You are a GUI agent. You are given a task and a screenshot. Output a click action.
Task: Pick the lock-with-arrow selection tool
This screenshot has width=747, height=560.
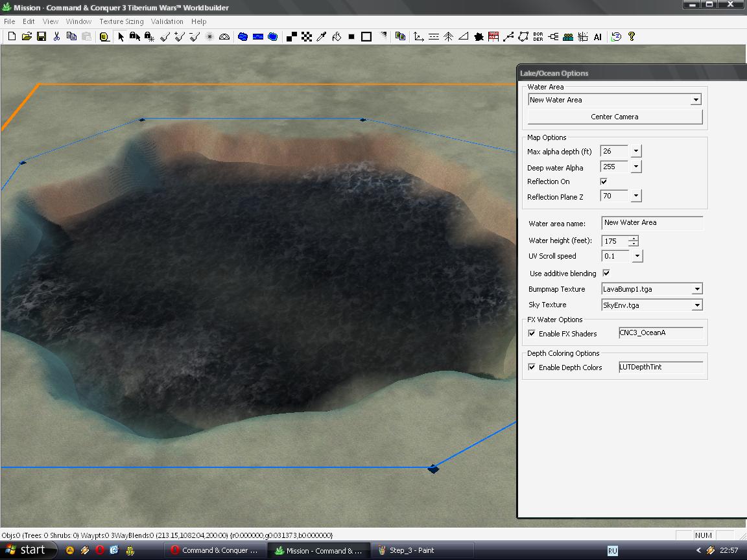[135, 37]
